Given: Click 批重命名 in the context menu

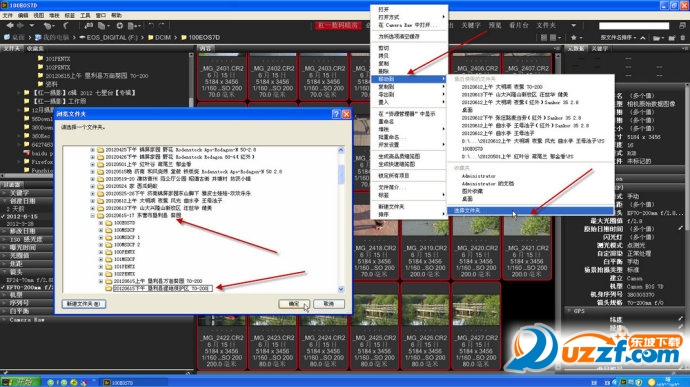Looking at the screenshot, I should pos(409,137).
